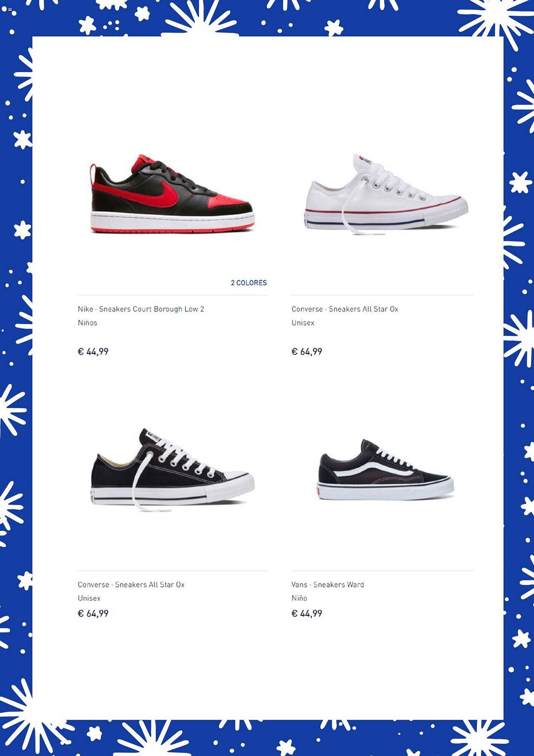Select the black 'Converse · Sneakers All Star Ox' title
The image size is (534, 756).
[131, 585]
